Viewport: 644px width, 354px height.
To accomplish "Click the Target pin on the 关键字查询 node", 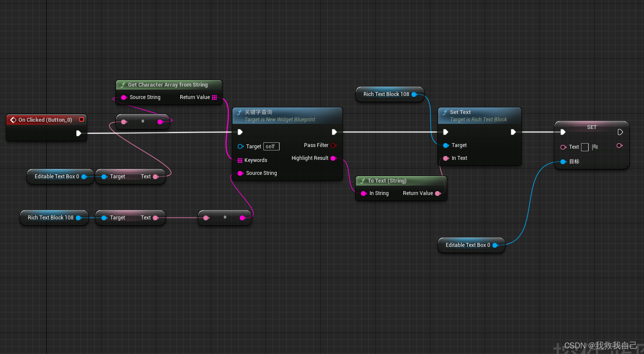I will click(x=241, y=147).
